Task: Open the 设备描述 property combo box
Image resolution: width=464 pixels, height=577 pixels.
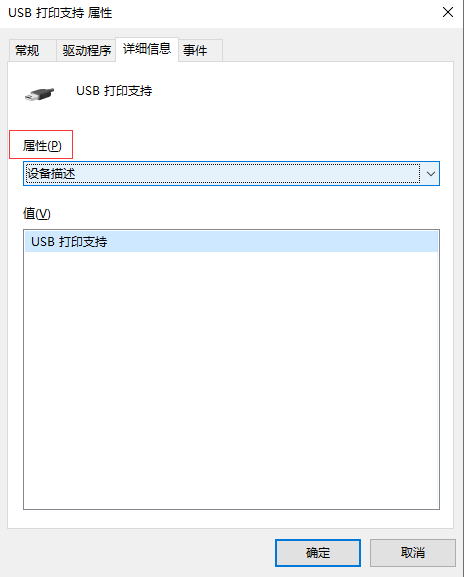Action: pyautogui.click(x=231, y=173)
